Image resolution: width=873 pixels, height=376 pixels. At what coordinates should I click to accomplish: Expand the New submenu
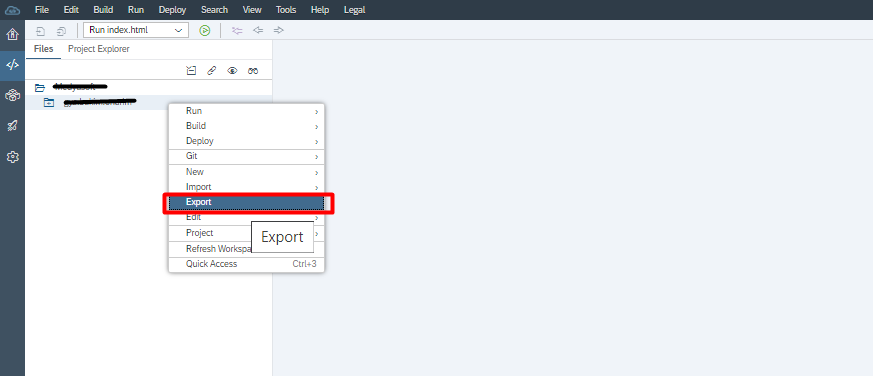(x=246, y=172)
